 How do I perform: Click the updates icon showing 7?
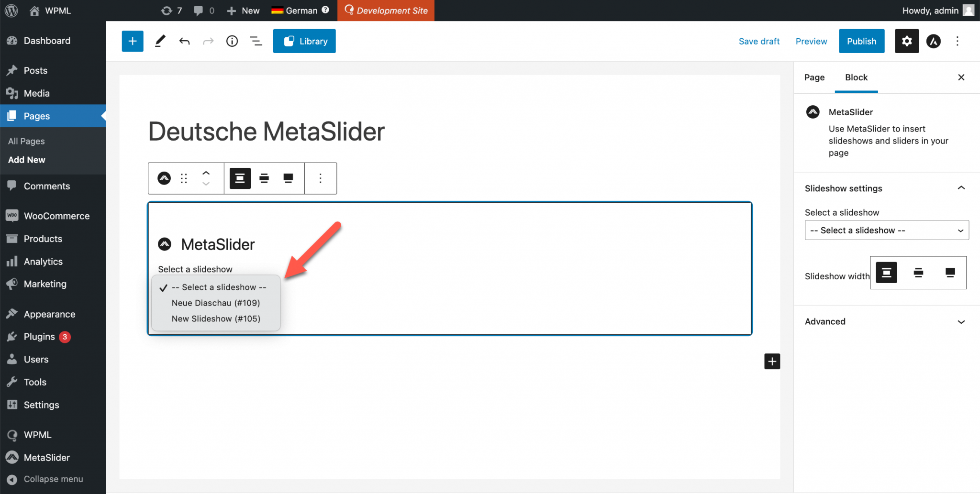171,11
